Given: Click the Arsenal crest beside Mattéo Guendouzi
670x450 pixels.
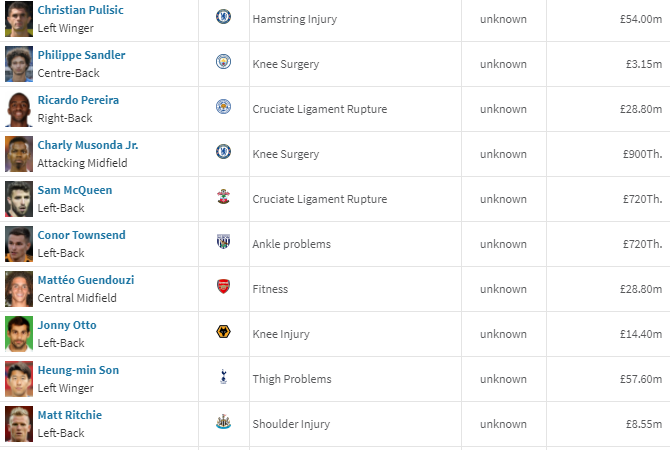Looking at the screenshot, I should tap(223, 286).
